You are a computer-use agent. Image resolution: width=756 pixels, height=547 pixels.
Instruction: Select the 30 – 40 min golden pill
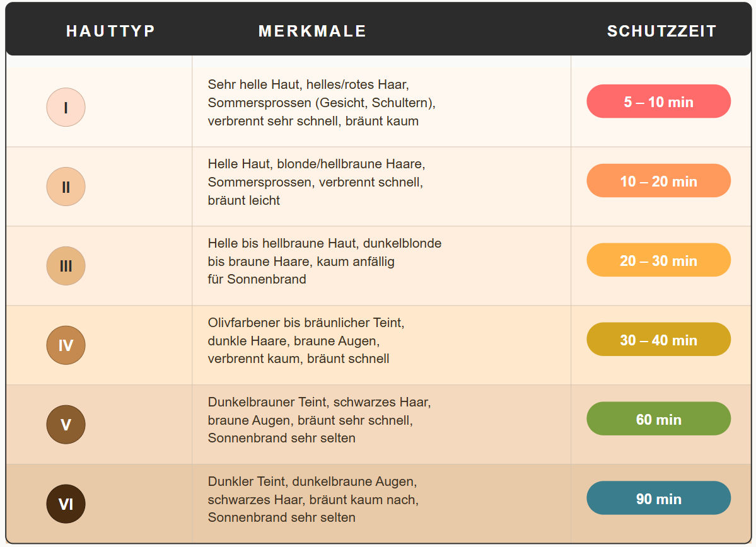[659, 340]
